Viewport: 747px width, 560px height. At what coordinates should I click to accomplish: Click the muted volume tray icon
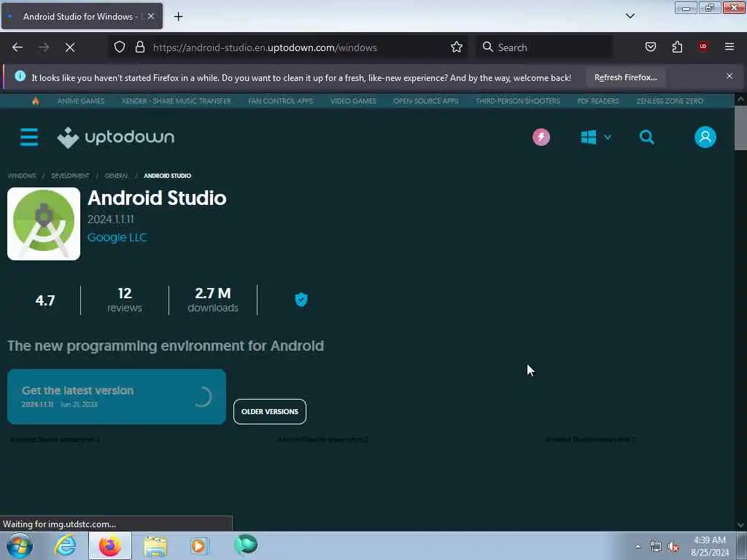[673, 547]
